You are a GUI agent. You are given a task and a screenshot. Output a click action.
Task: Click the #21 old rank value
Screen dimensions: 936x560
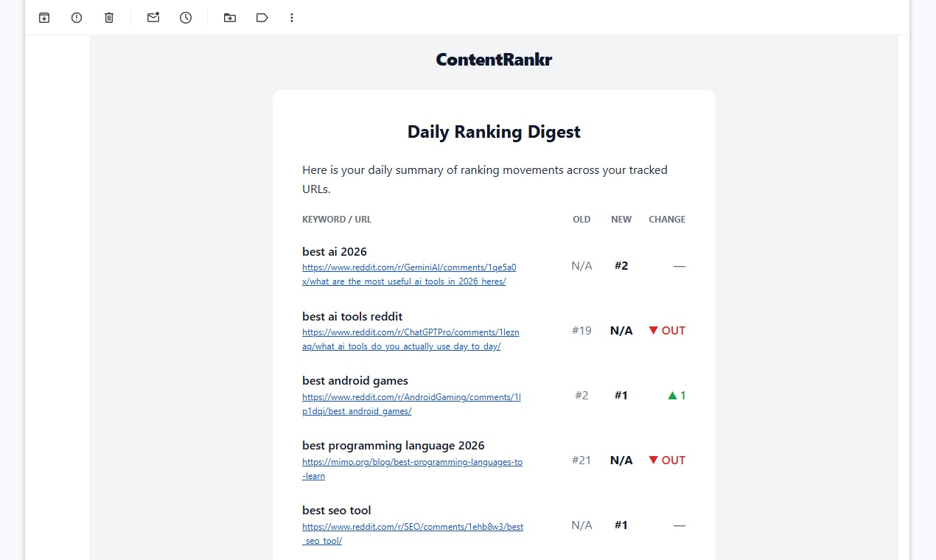pyautogui.click(x=581, y=460)
